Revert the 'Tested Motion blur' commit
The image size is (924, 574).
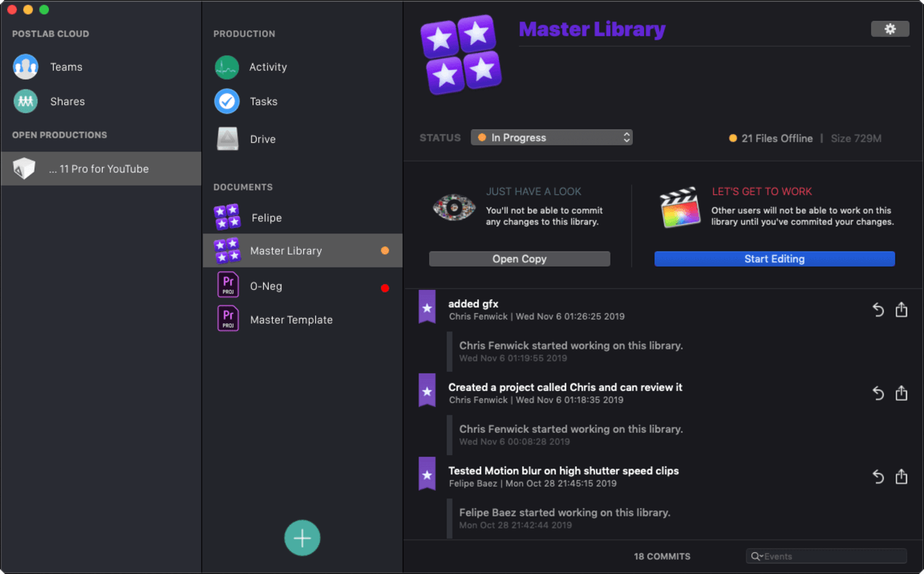click(878, 477)
